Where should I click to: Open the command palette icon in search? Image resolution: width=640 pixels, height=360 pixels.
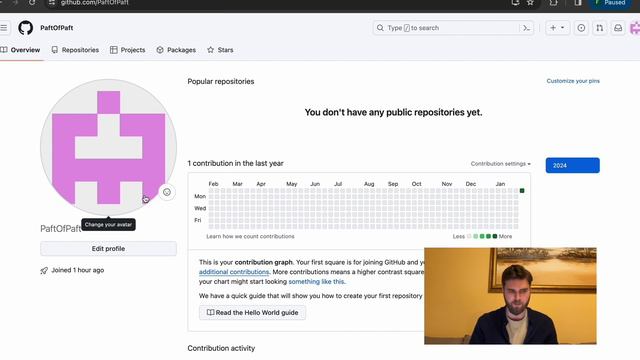pyautogui.click(x=526, y=28)
